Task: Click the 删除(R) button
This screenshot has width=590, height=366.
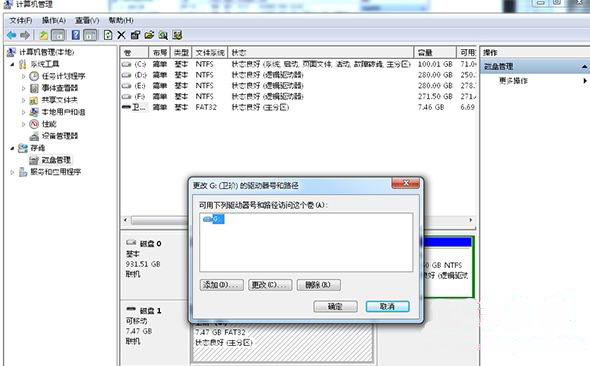Action: [319, 285]
